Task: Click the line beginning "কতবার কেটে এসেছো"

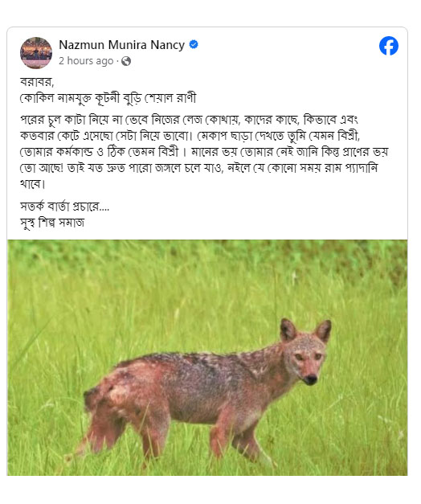Action: [x=190, y=136]
